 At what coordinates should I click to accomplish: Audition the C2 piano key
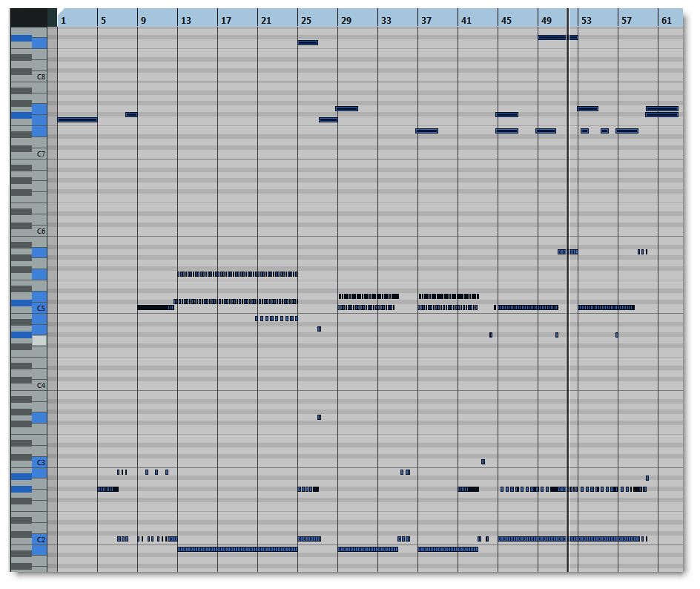(x=39, y=539)
